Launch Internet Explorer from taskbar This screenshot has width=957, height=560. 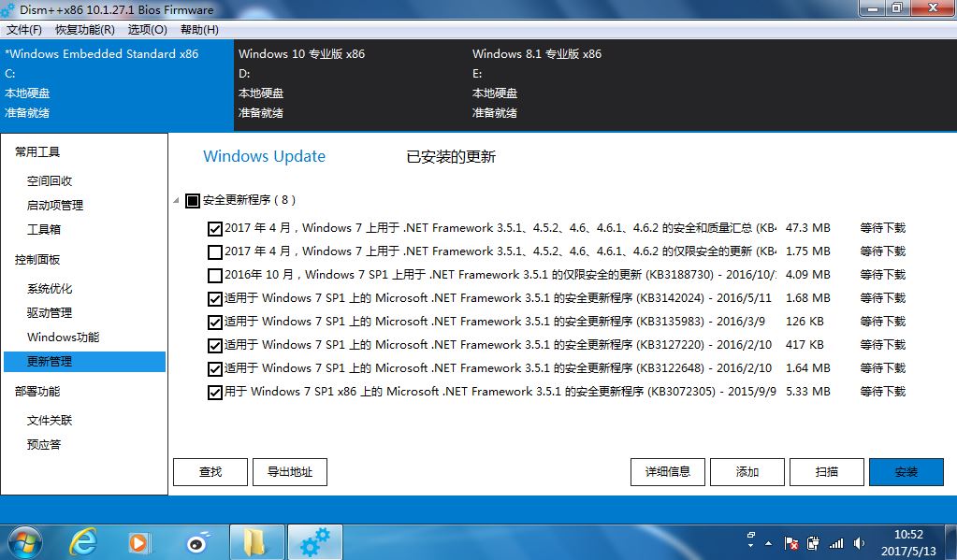point(83,541)
